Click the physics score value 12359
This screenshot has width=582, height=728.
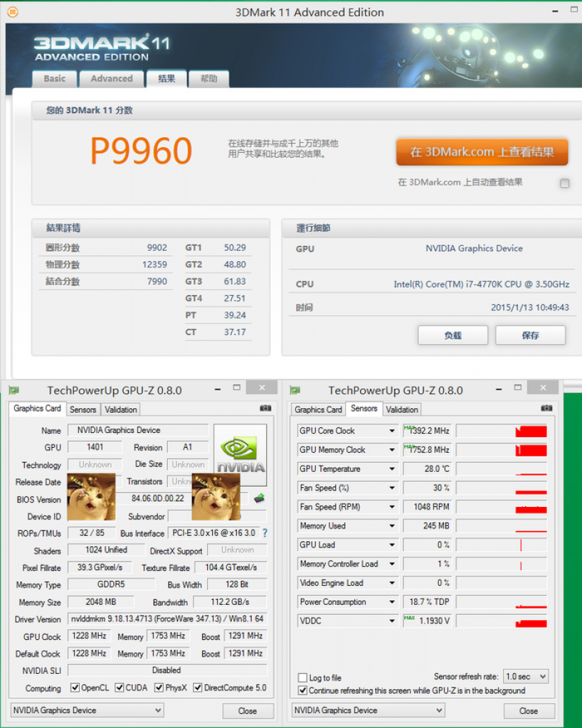154,264
